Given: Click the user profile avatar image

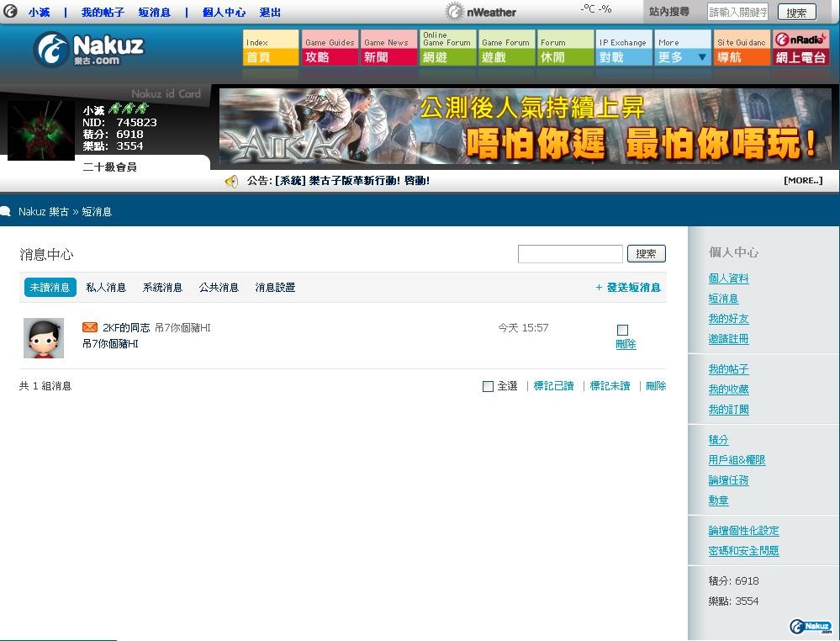Looking at the screenshot, I should point(40,130).
